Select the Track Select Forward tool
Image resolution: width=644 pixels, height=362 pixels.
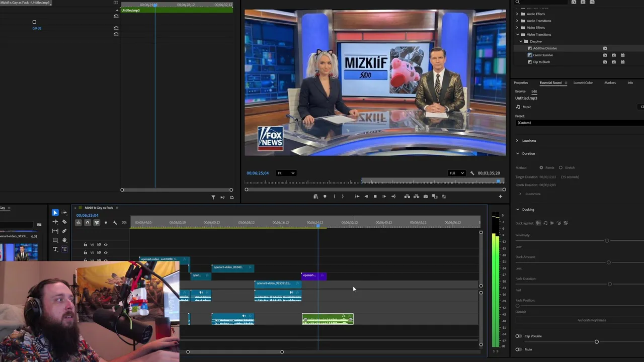[64, 213]
